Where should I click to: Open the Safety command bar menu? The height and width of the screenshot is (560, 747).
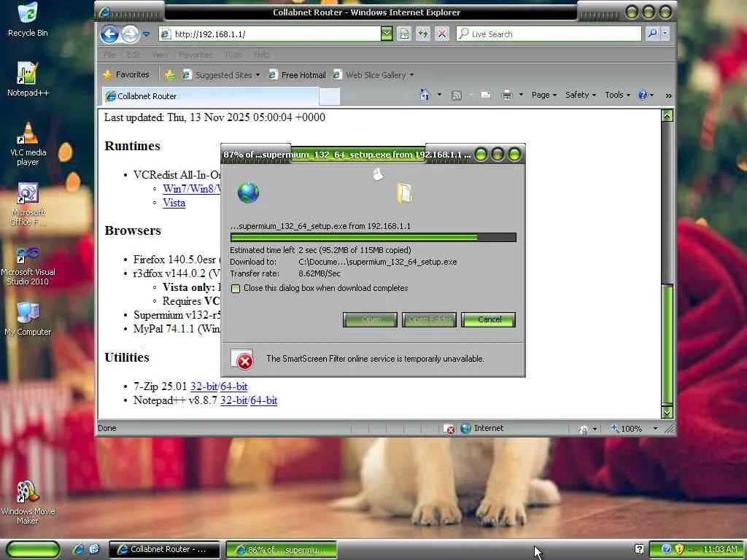580,95
